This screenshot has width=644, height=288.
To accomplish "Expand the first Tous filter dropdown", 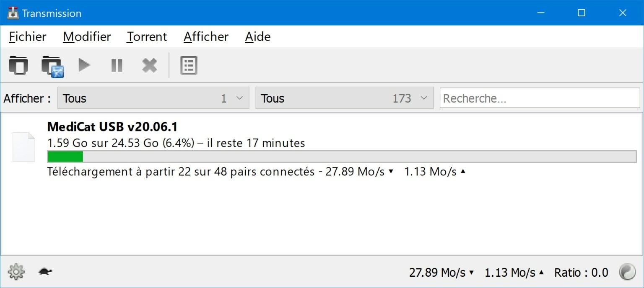I will [x=153, y=98].
